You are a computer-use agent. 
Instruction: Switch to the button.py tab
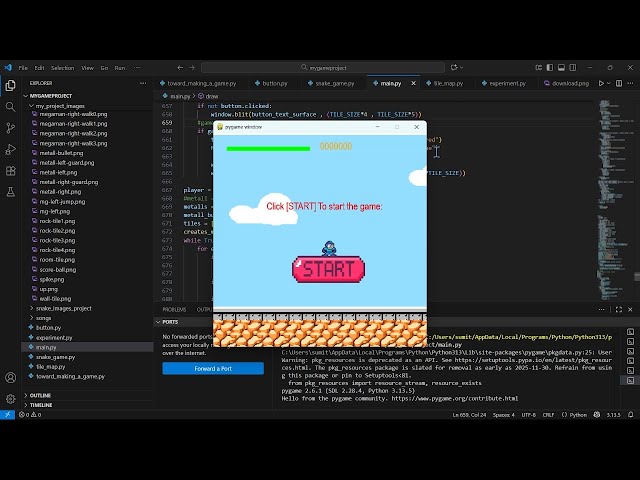(271, 83)
